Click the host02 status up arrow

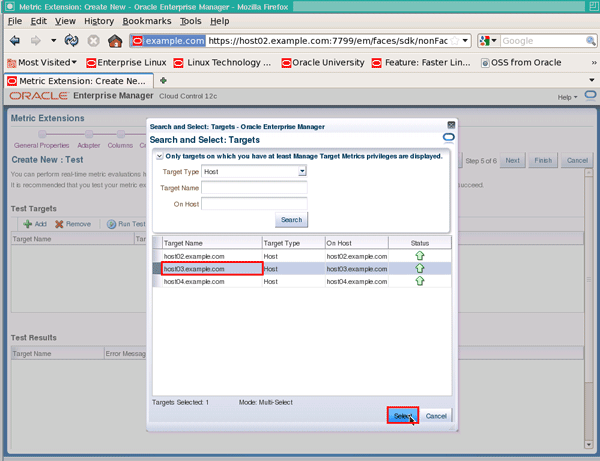point(420,256)
